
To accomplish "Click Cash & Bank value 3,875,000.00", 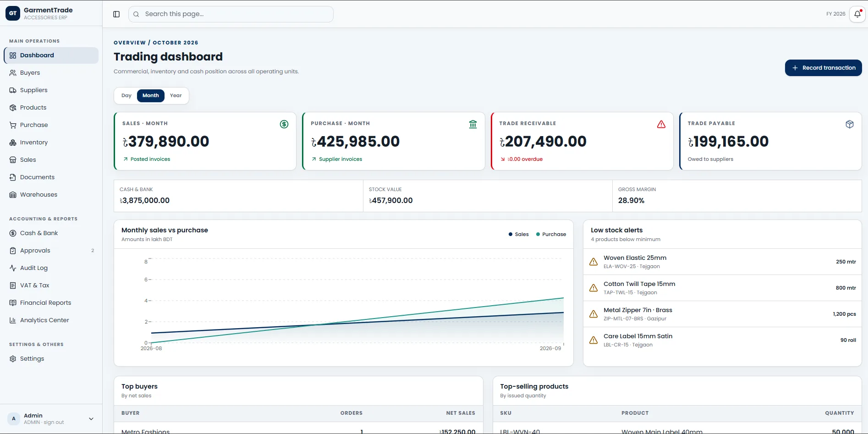I will 145,201.
